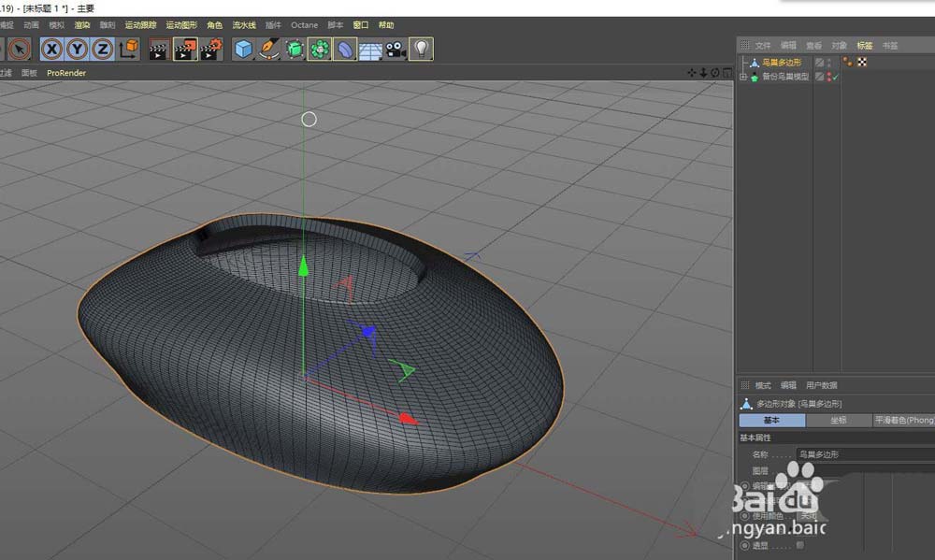
Task: Expand the second object in object tree
Action: pyautogui.click(x=743, y=77)
